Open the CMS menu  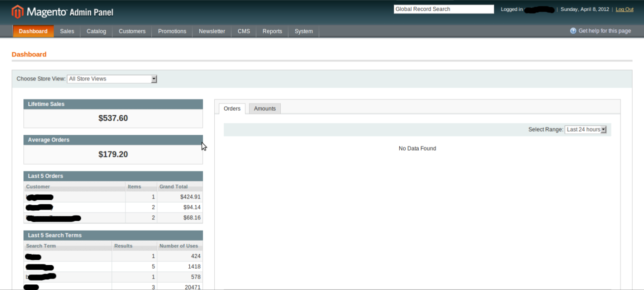tap(244, 31)
